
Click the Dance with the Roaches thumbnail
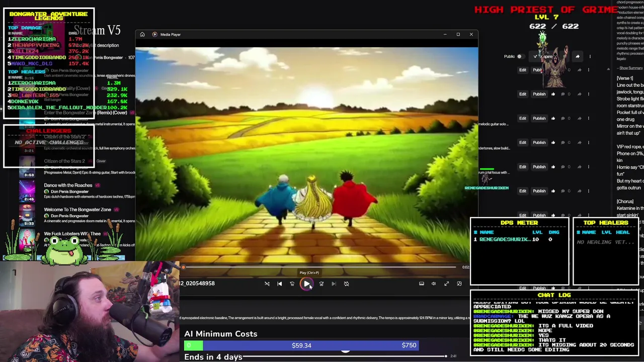point(27,191)
